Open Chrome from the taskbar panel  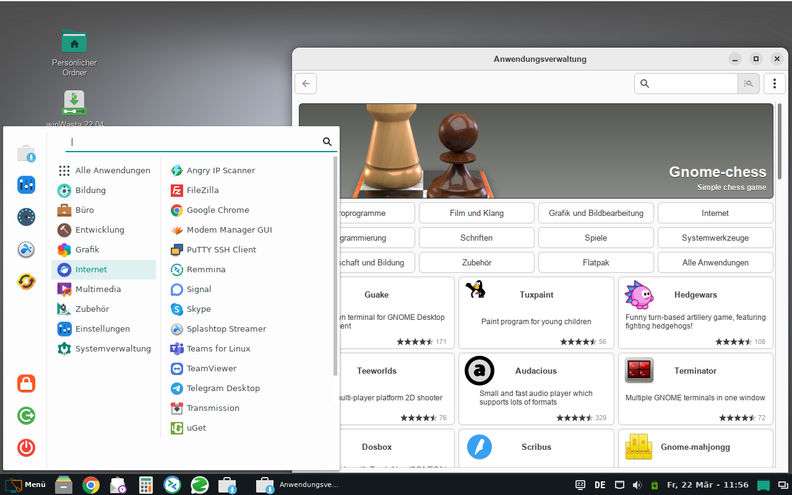coord(91,485)
